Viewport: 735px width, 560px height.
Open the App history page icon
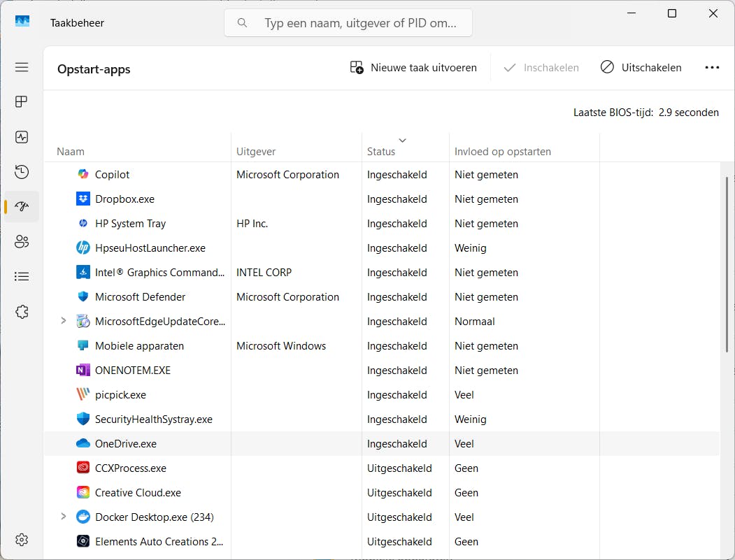click(x=22, y=172)
